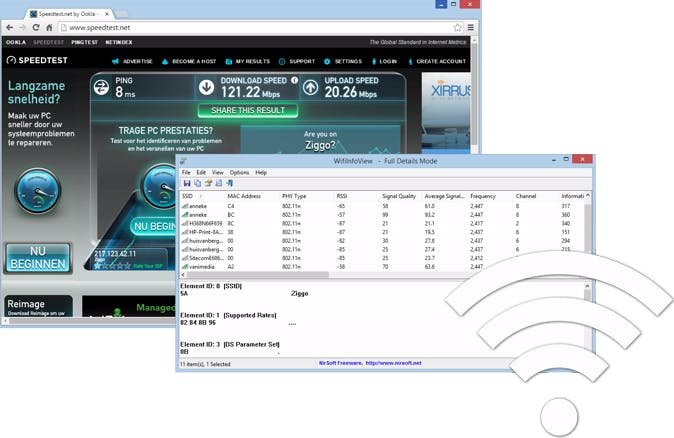Open the View menu in WifiInfoView
Viewport: 674px width, 438px height.
(218, 172)
